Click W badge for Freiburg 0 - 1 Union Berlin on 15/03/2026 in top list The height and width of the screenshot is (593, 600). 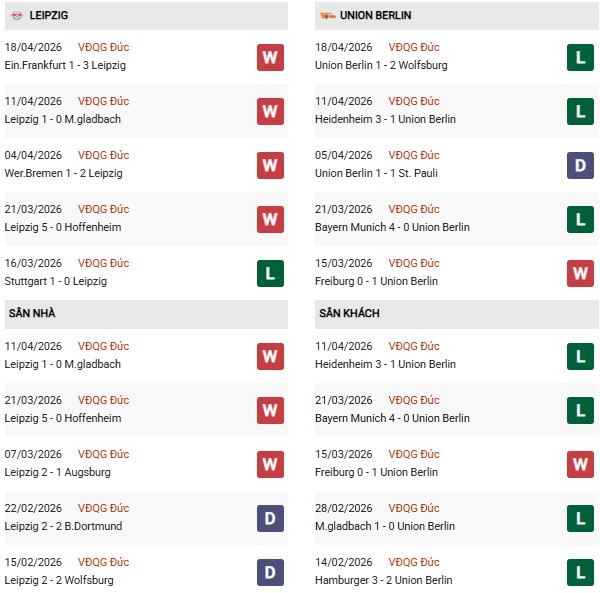tap(580, 273)
